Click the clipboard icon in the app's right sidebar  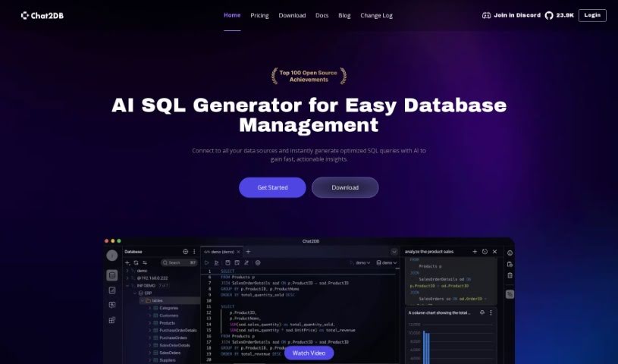[510, 275]
